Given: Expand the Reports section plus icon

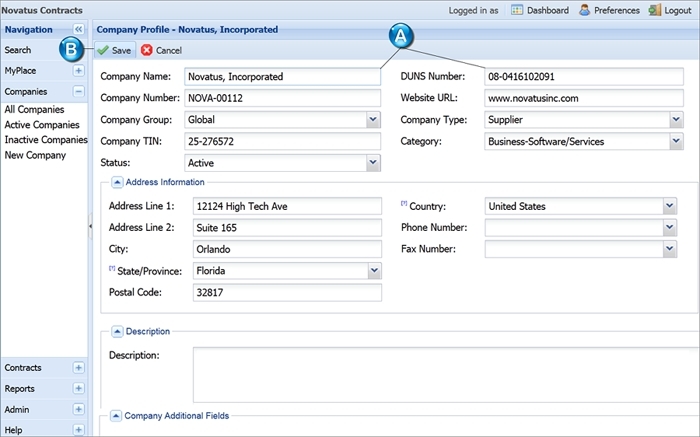Looking at the screenshot, I should 79,388.
